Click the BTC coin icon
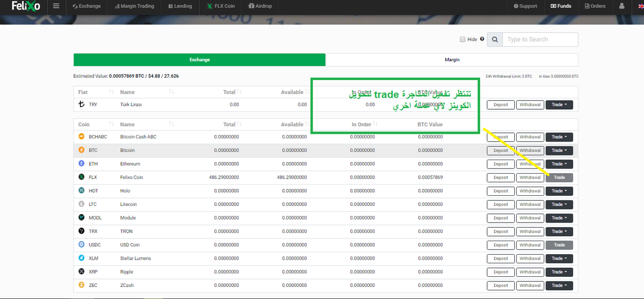This screenshot has width=644, height=299. (x=82, y=151)
